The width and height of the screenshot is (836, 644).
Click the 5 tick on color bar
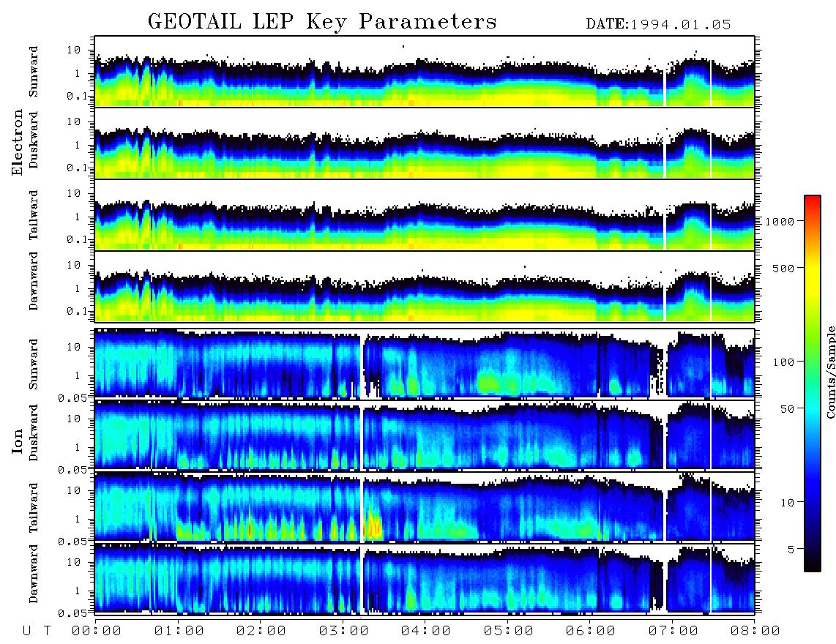coord(791,549)
